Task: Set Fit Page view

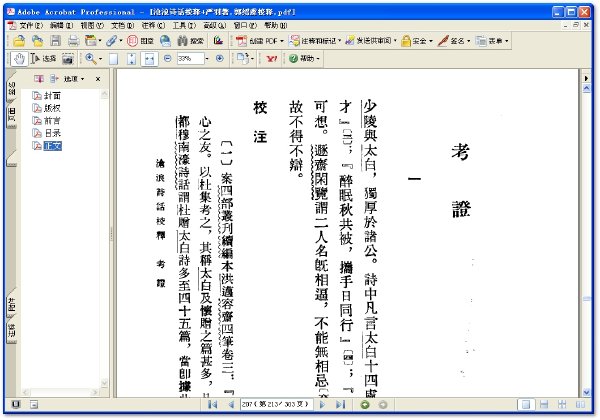Action: [x=131, y=59]
